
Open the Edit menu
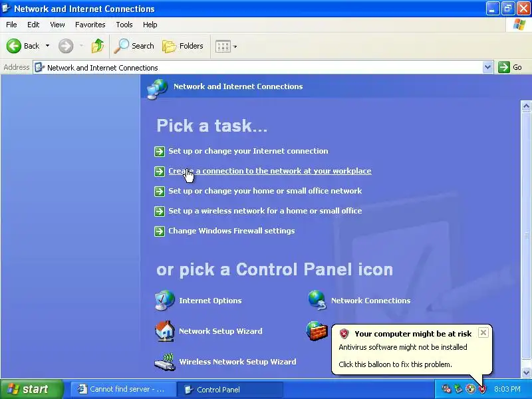coord(33,25)
